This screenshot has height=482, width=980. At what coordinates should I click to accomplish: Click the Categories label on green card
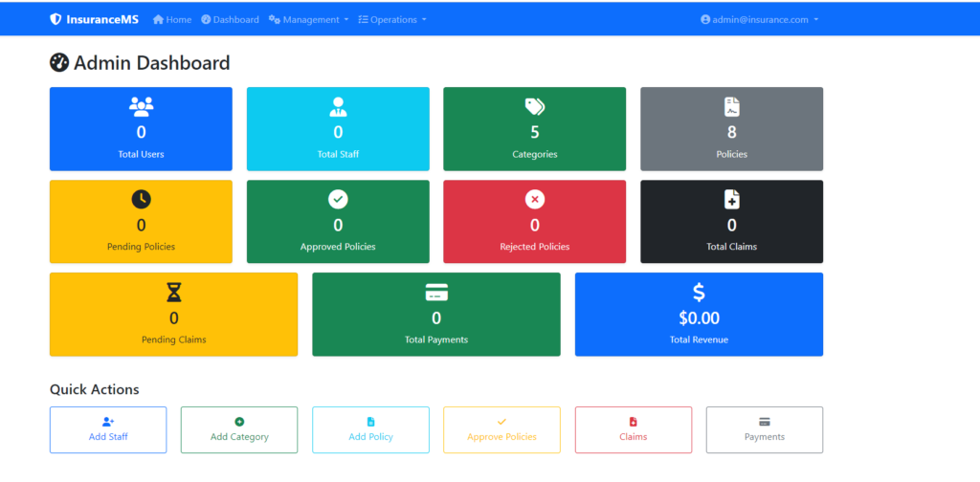[x=535, y=154]
